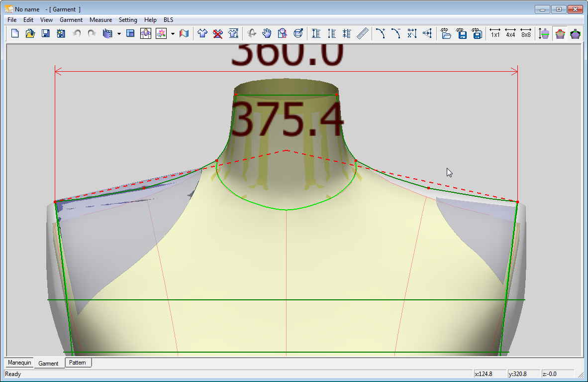Select the ruler measure tool
Screen dimensions: 588x382
pos(363,33)
